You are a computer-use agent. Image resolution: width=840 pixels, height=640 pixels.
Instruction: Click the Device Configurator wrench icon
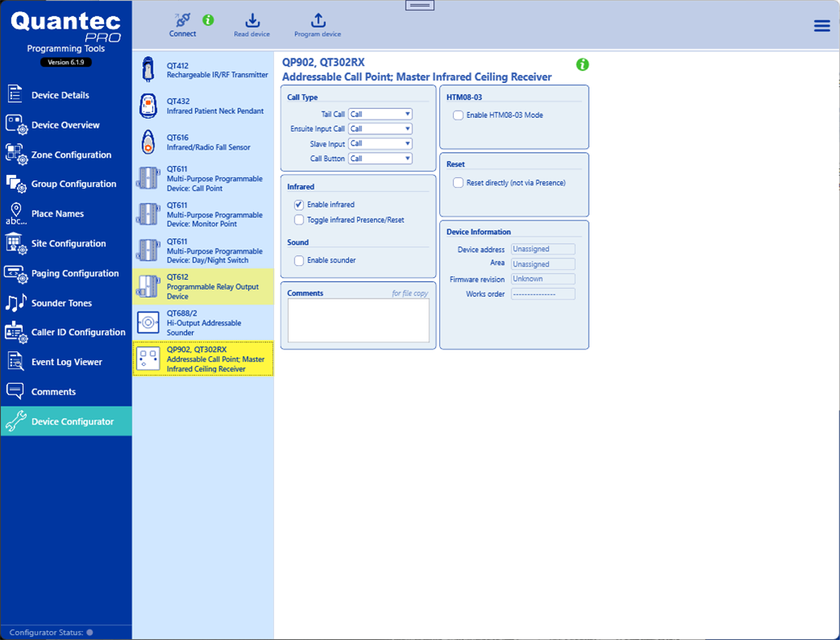[15, 421]
